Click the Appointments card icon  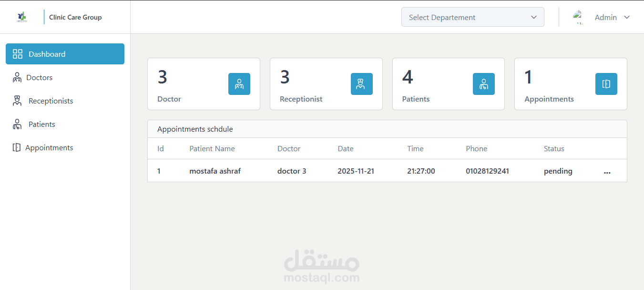pos(606,84)
